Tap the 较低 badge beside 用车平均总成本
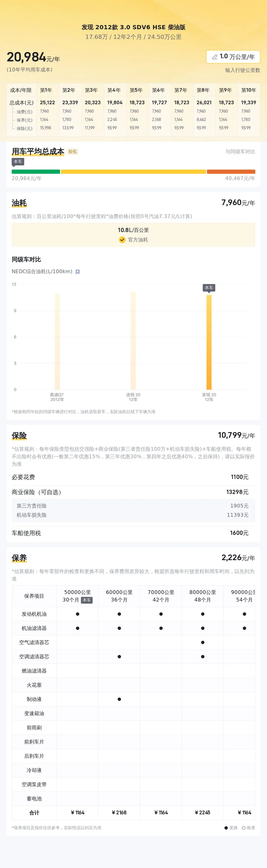 pos(72,152)
